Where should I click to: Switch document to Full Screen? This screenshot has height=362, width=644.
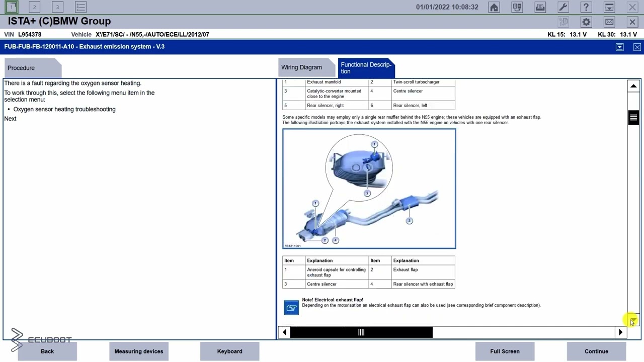click(505, 351)
